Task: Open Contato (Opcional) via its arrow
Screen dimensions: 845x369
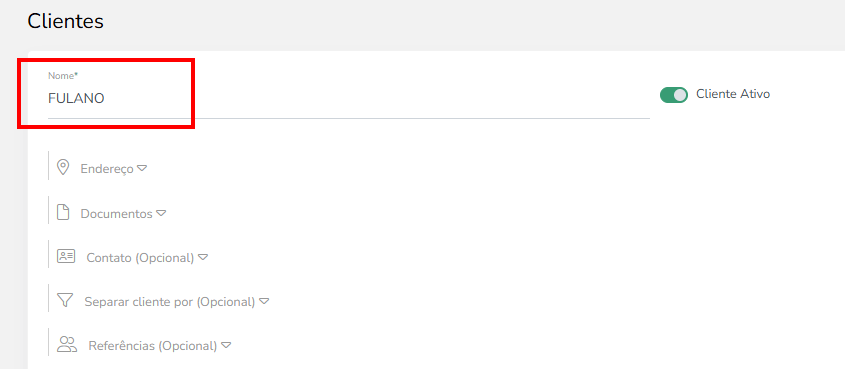Action: click(203, 257)
